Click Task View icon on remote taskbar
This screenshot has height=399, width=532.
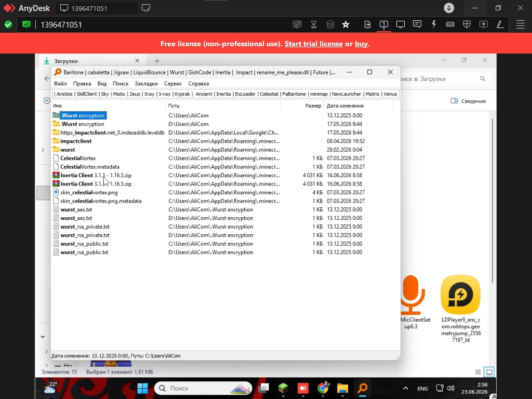pyautogui.click(x=263, y=388)
